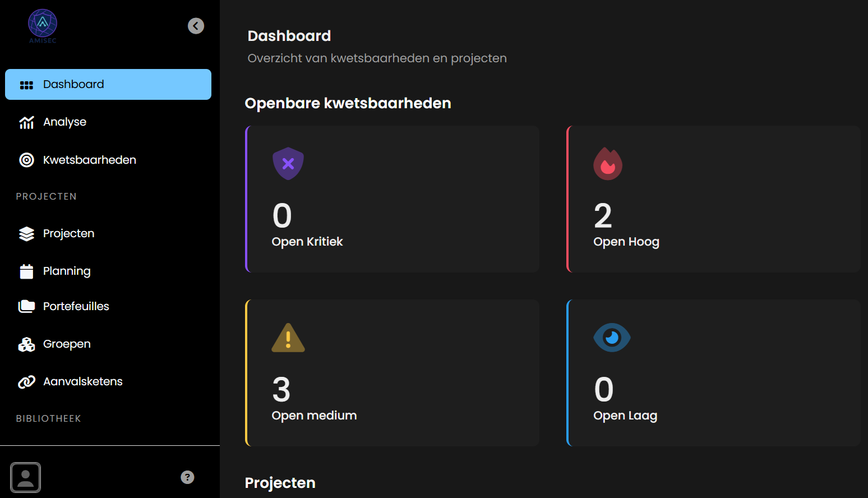Viewport: 868px width, 498px height.
Task: Click the purple shield icon
Action: click(x=288, y=163)
